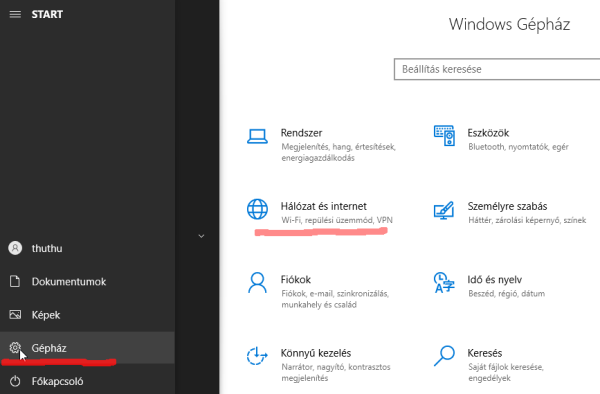
Task: Open Rendszer settings category
Action: [302, 133]
